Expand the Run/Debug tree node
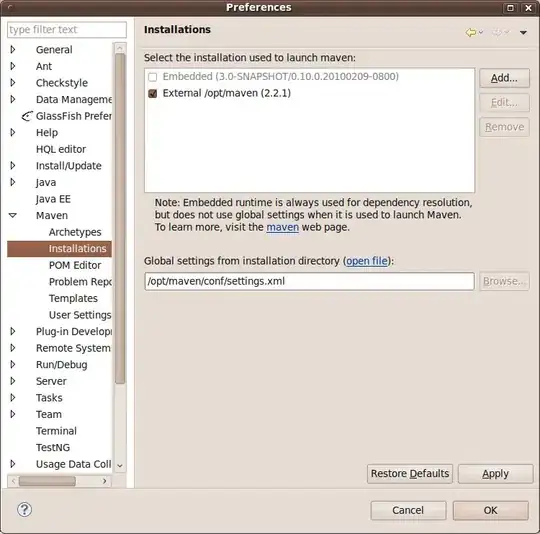 tap(13, 365)
